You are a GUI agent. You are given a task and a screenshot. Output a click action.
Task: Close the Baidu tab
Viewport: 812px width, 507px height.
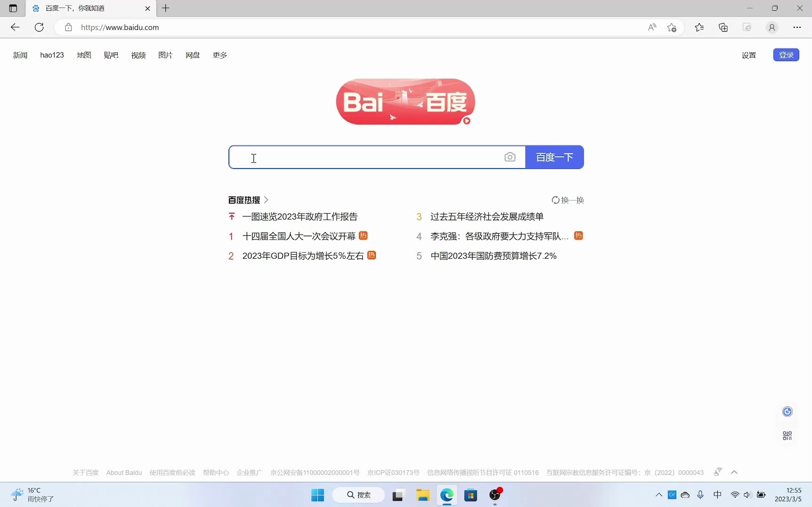pyautogui.click(x=147, y=8)
